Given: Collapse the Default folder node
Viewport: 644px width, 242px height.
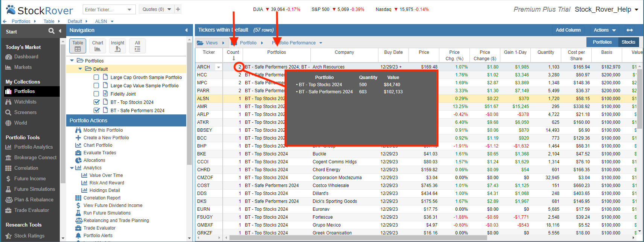Looking at the screenshot, I should click(x=80, y=69).
